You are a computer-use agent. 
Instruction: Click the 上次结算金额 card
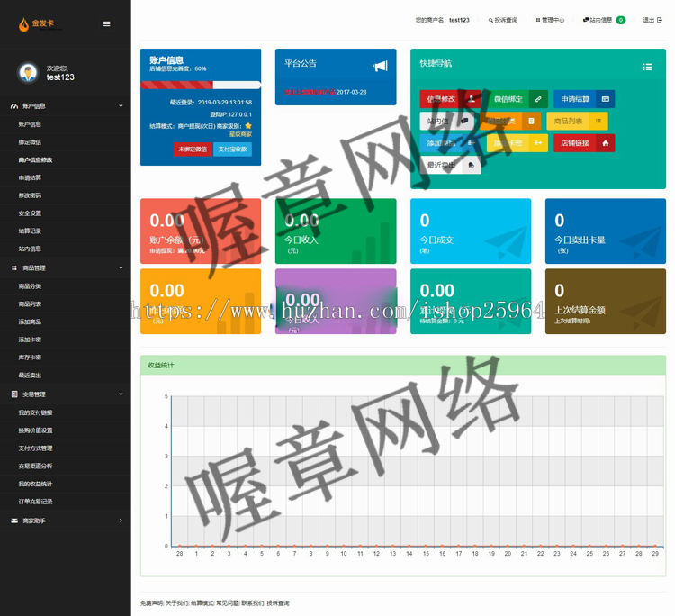606,302
